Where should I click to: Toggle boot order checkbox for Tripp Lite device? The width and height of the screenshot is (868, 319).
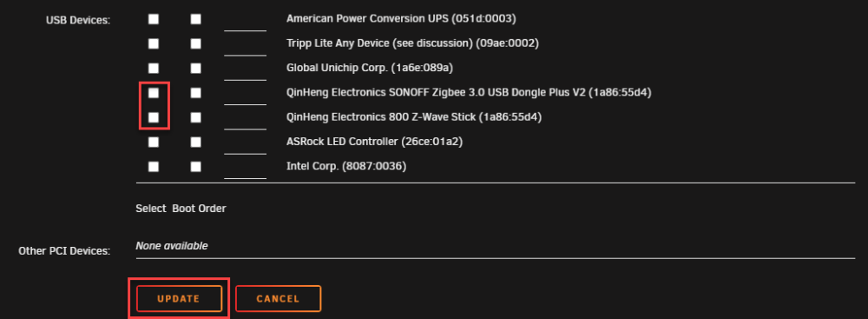(196, 43)
